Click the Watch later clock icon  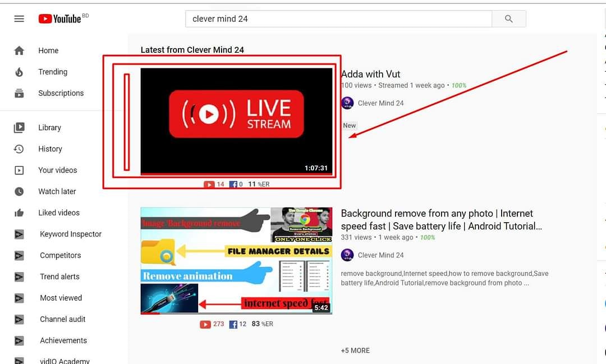(x=19, y=191)
